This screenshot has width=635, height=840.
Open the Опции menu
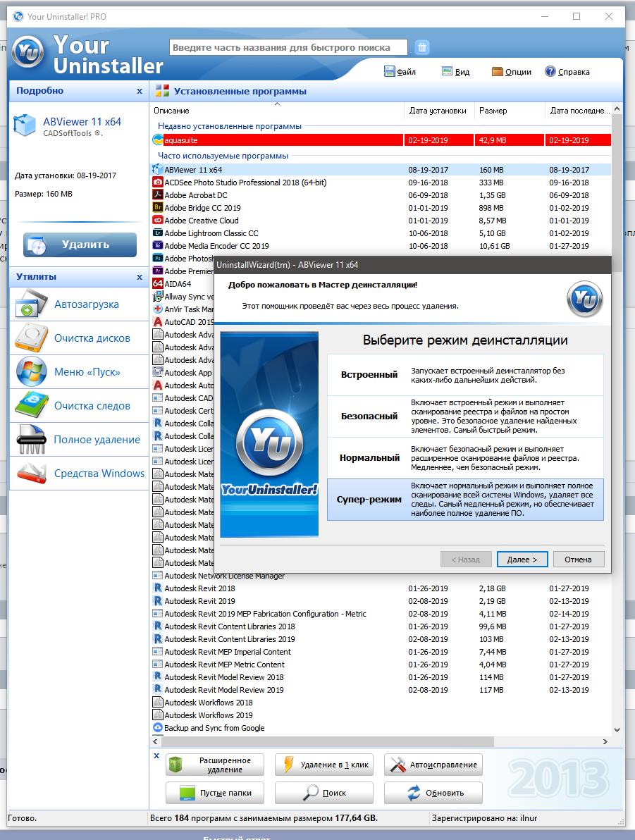512,72
